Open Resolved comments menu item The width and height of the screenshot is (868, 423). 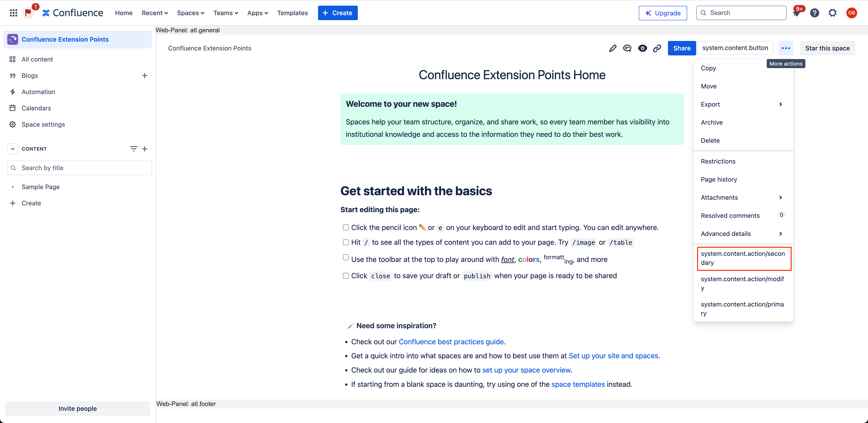tap(743, 216)
